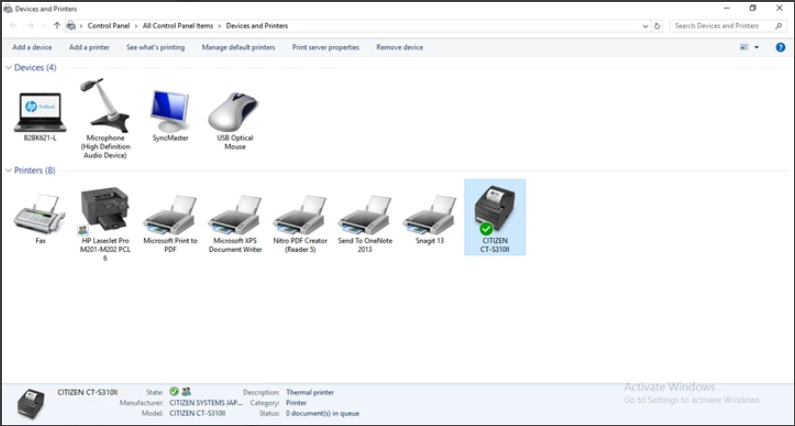
Task: Click Remove device
Action: [400, 47]
